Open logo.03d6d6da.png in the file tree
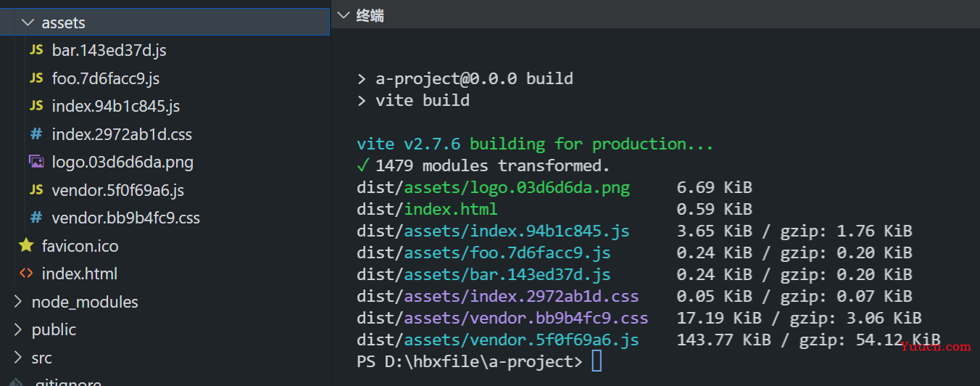980x386 pixels. (x=122, y=163)
